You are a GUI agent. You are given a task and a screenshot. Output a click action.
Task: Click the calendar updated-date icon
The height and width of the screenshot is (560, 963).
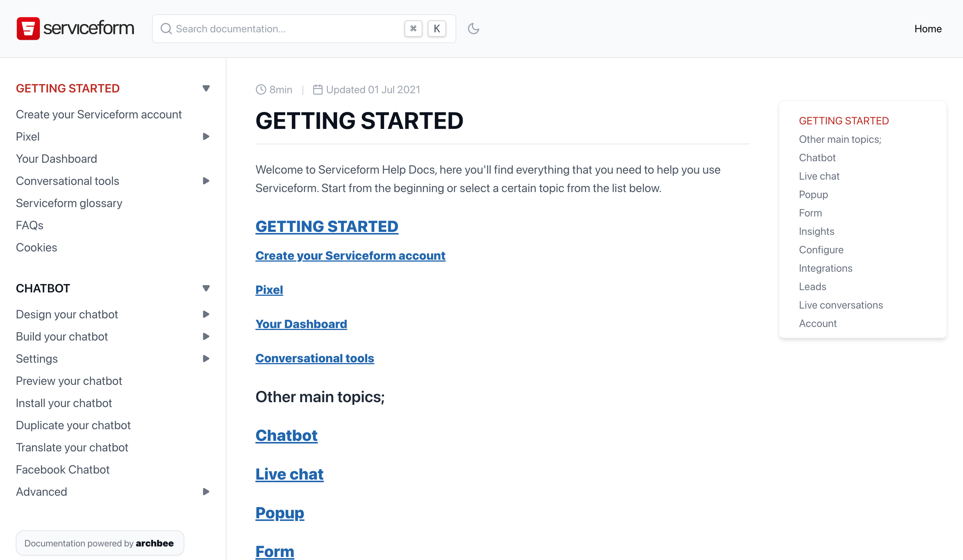tap(317, 90)
